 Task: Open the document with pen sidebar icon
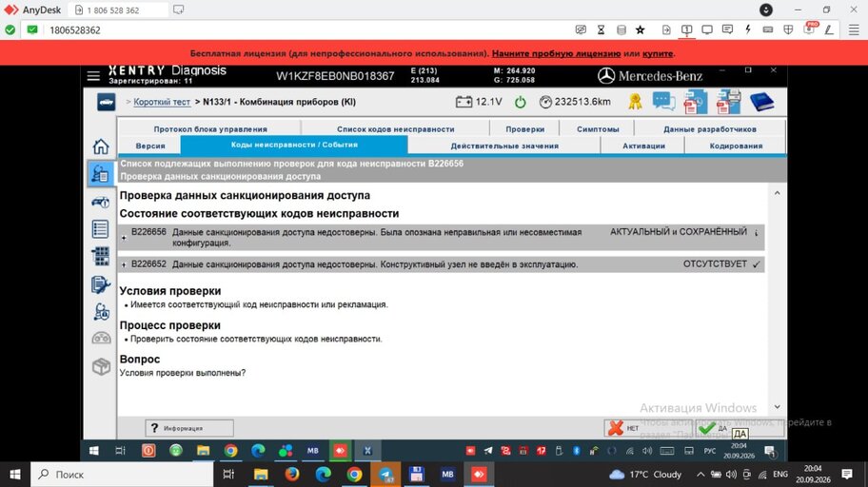(101, 284)
